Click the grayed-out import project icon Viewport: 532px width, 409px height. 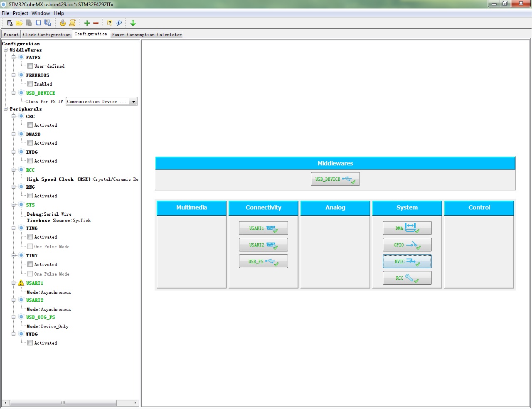tap(29, 23)
